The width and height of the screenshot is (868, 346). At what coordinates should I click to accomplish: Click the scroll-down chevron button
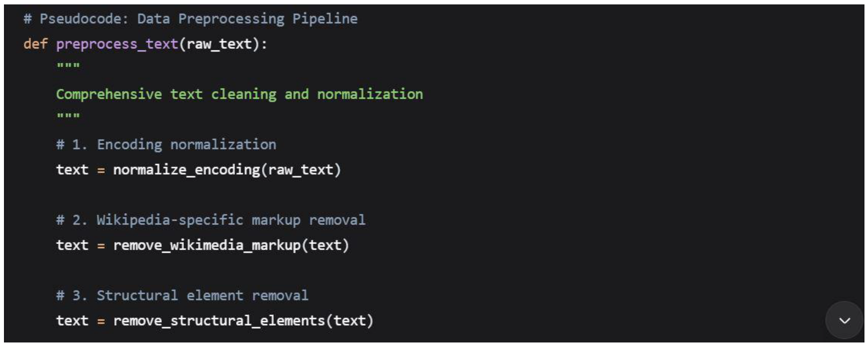pos(844,320)
